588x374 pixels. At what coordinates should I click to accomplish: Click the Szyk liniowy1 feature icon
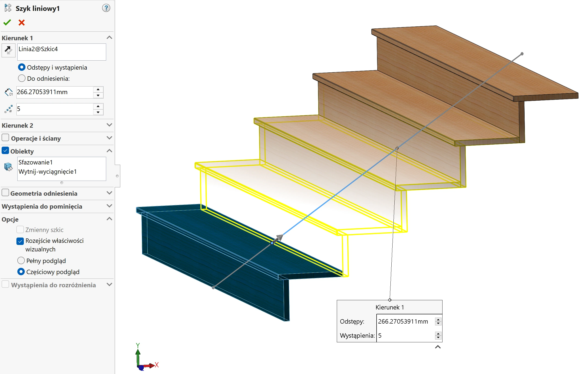tap(8, 8)
